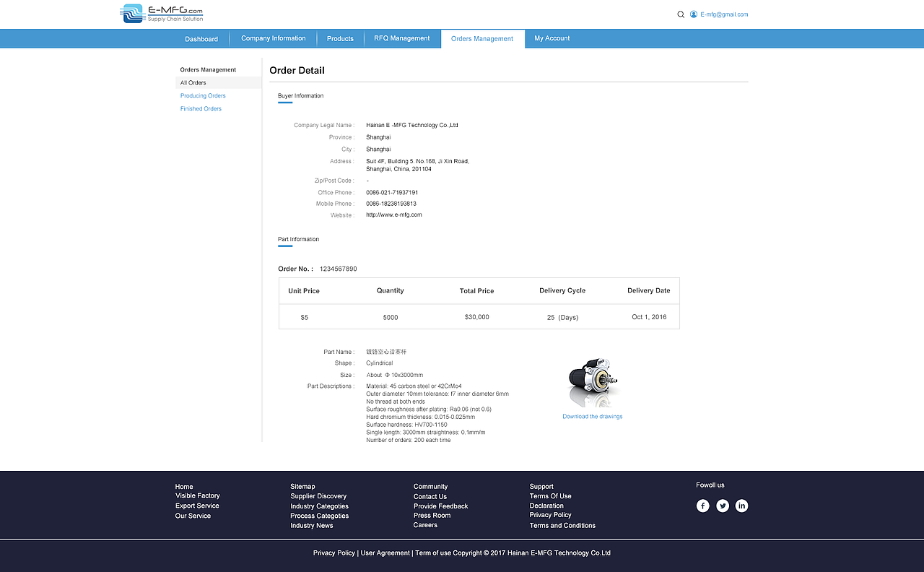Open the Facebook social icon

coord(703,506)
